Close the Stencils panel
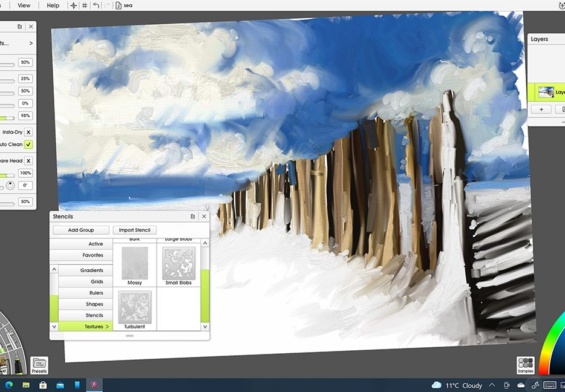Image resolution: width=565 pixels, height=392 pixels. pos(204,217)
